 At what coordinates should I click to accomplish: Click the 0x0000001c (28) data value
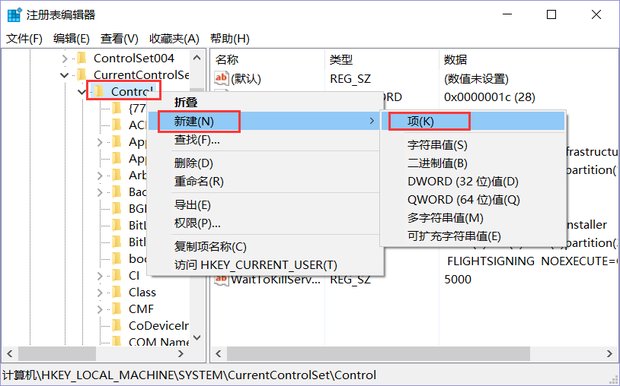[x=490, y=97]
